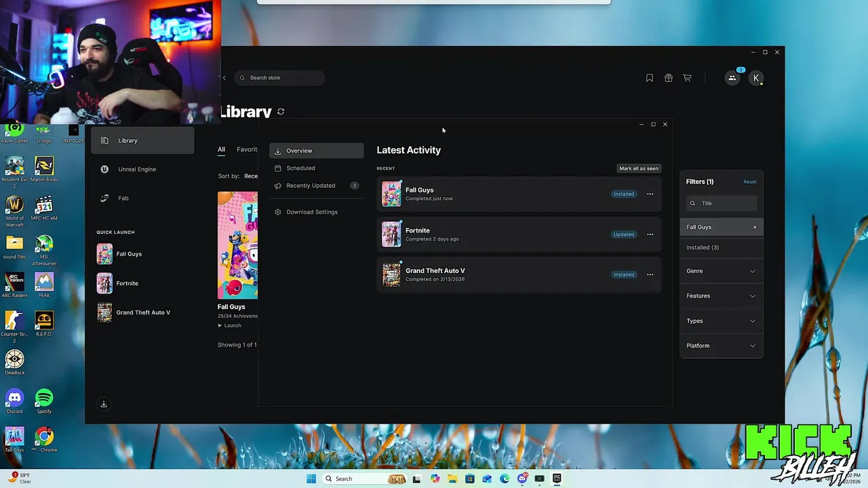Image resolution: width=868 pixels, height=488 pixels.
Task: Open Spotify desktop shortcut
Action: pyautogui.click(x=44, y=401)
